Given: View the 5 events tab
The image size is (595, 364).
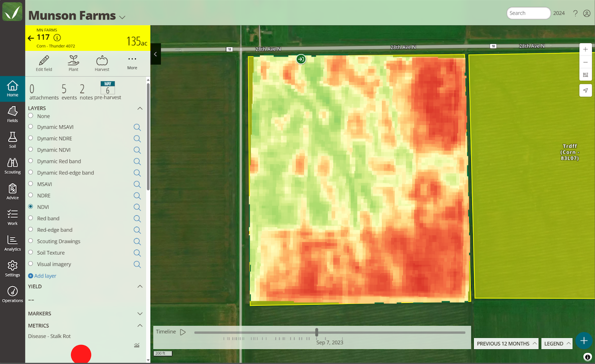Looking at the screenshot, I should (69, 92).
